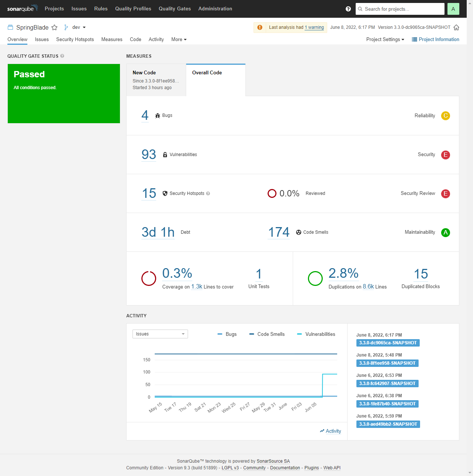The width and height of the screenshot is (473, 476).
Task: Click the SonarQube logo
Action: pyautogui.click(x=22, y=9)
